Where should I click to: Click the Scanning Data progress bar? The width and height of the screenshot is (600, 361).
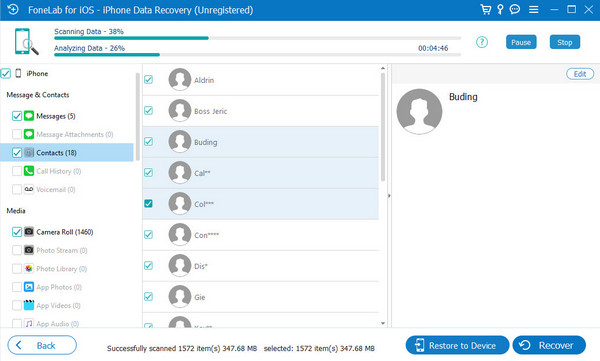coord(257,38)
